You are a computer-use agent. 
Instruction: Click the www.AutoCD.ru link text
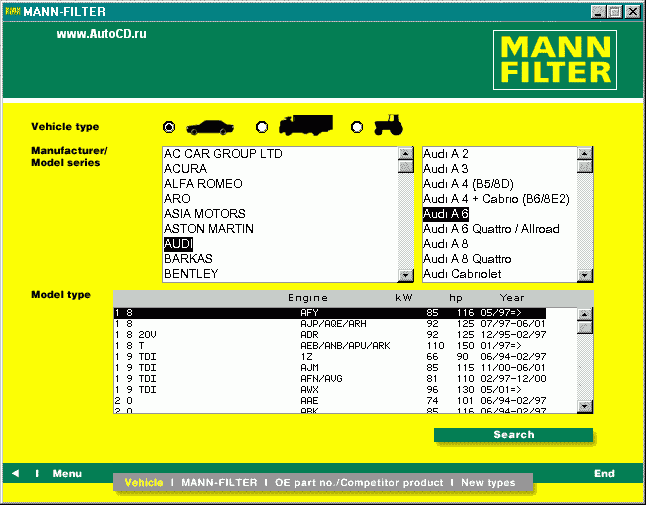[x=101, y=34]
